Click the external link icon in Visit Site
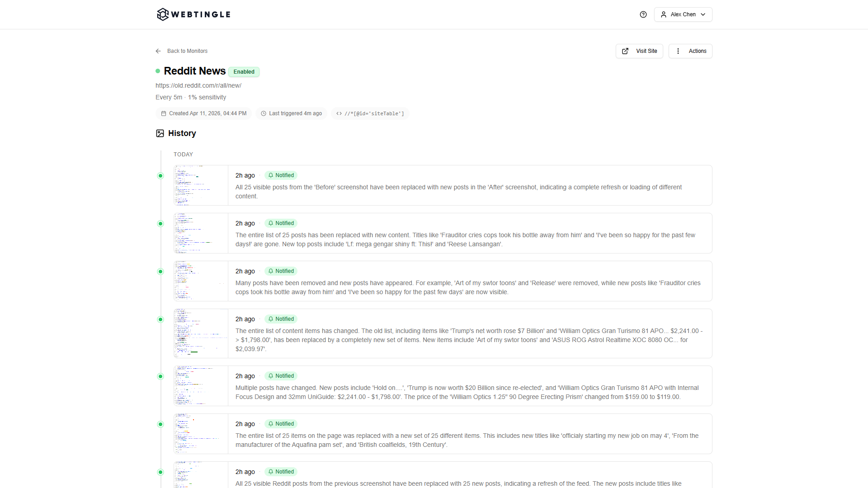Image resolution: width=868 pixels, height=488 pixels. pyautogui.click(x=625, y=51)
